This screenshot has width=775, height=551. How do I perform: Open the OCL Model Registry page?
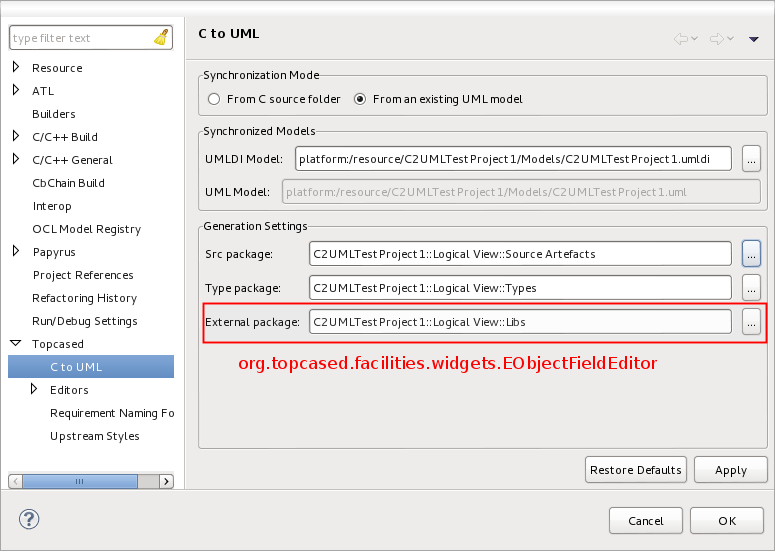86,229
